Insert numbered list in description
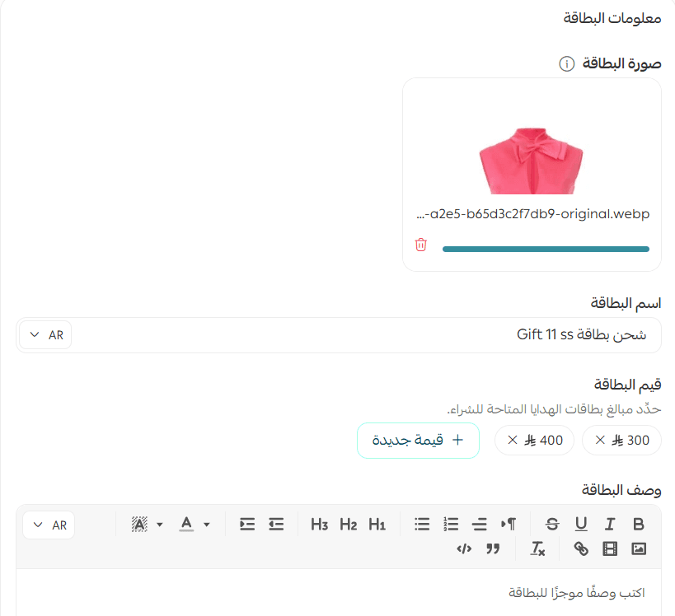The height and width of the screenshot is (616, 675). point(451,524)
